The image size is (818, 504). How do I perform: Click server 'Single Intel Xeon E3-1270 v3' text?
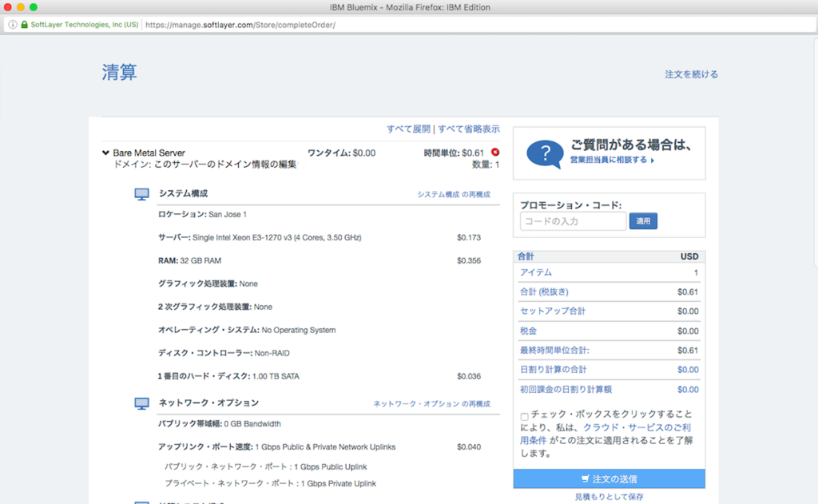pyautogui.click(x=276, y=237)
